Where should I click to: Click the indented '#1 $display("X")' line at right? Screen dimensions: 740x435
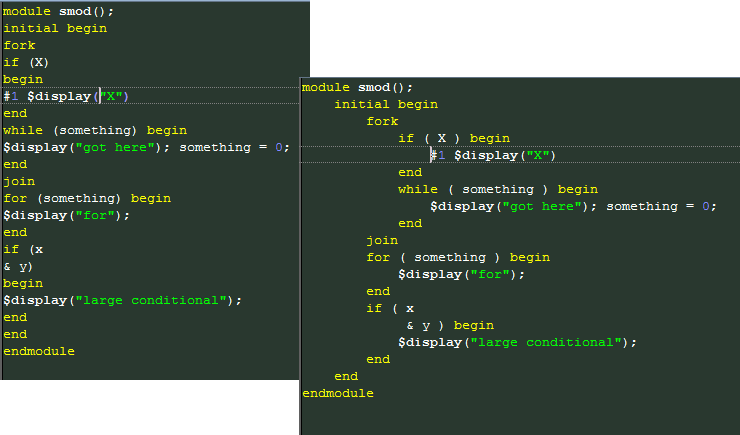point(493,155)
